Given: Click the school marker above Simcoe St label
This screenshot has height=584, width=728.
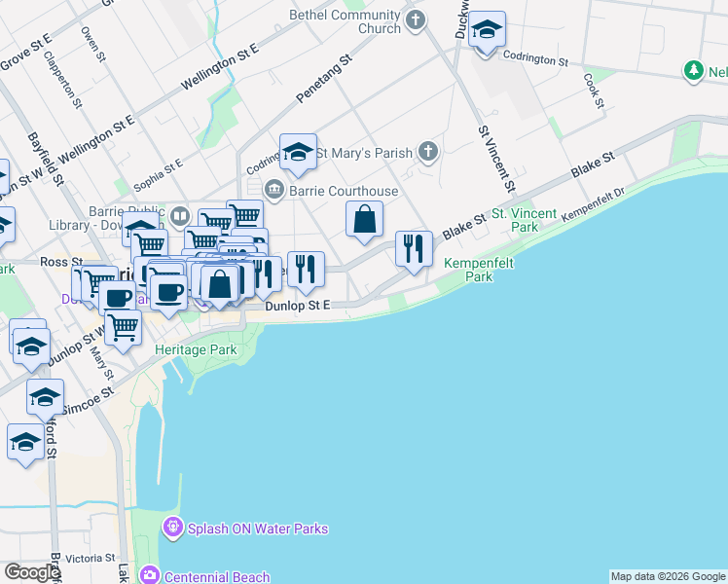Looking at the screenshot, I should coord(45,401).
